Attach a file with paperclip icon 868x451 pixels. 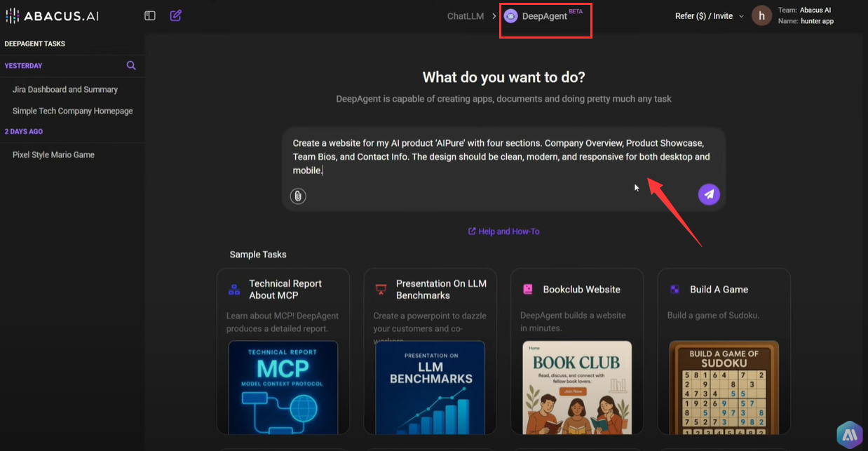pos(298,196)
